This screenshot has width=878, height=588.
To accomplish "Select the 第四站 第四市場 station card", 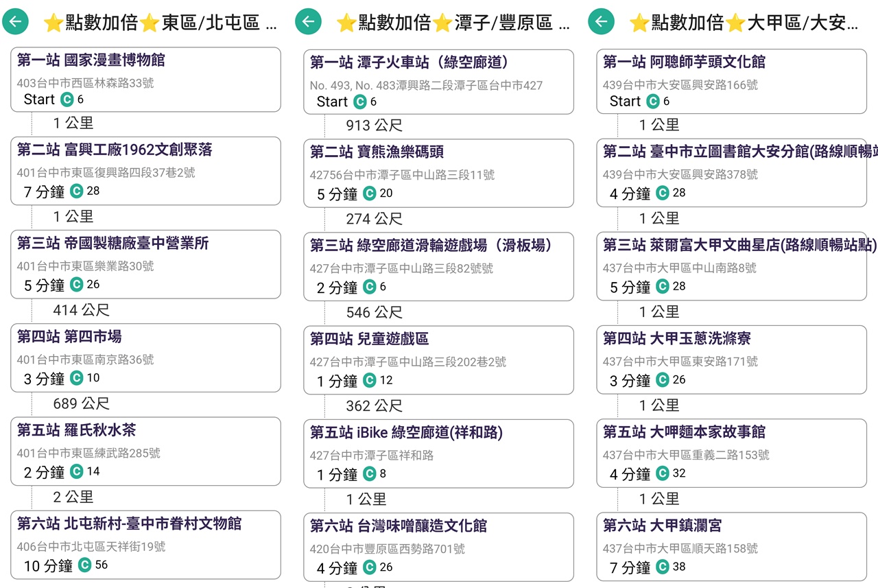I will [145, 357].
